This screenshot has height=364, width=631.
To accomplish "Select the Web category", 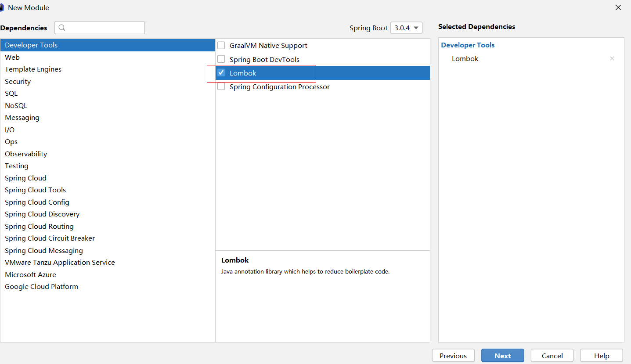I will point(108,57).
